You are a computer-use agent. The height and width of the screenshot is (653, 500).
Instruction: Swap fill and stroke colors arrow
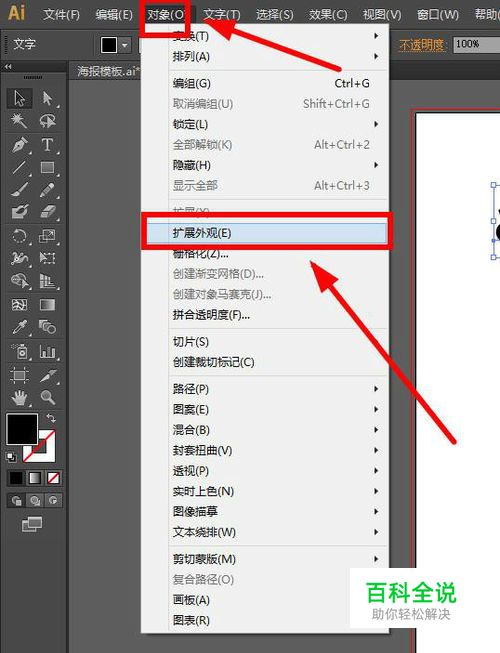[x=51, y=418]
